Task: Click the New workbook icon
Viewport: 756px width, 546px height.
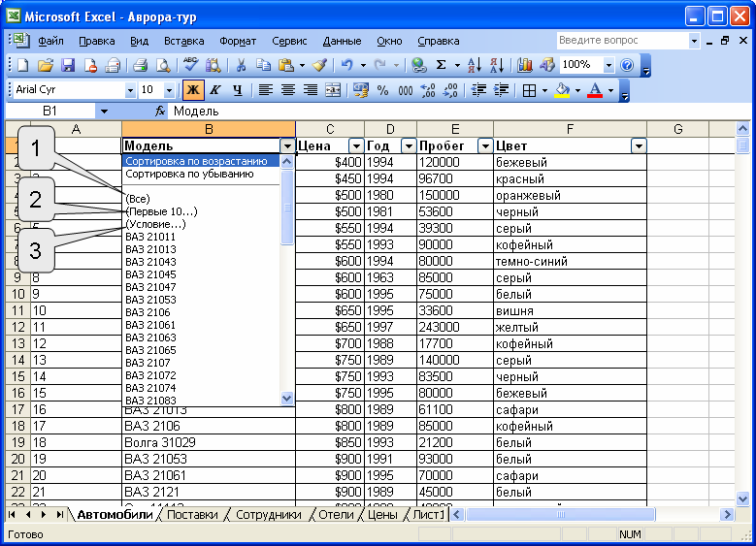Action: [x=22, y=65]
